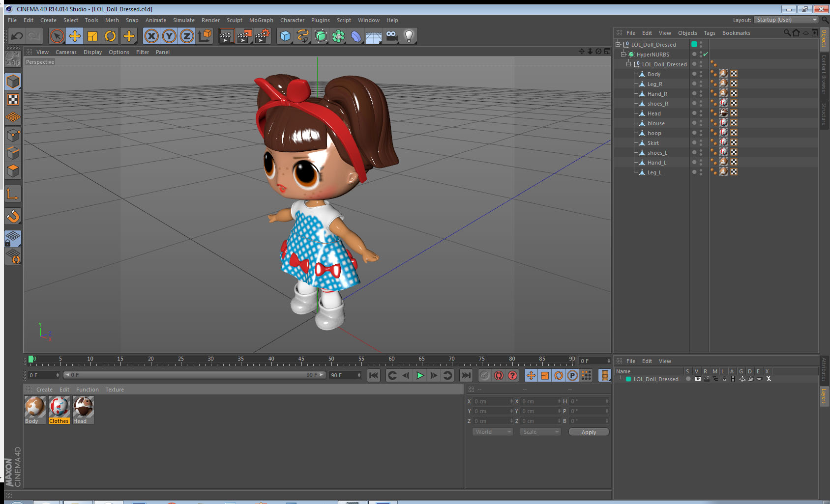The height and width of the screenshot is (504, 830).
Task: Toggle Solo for LOL_Doll_Dressed layer
Action: [688, 379]
